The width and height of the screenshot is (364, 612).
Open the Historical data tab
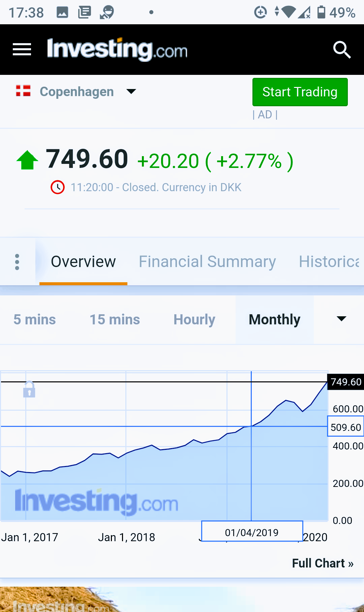point(329,262)
